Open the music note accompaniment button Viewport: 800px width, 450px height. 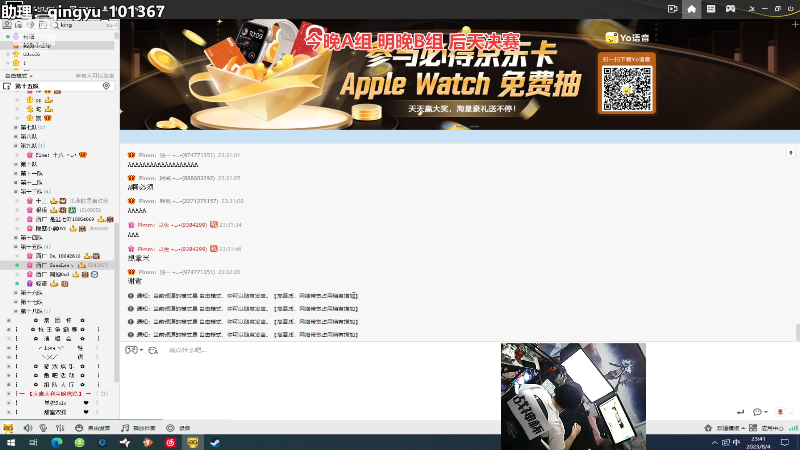(x=138, y=428)
